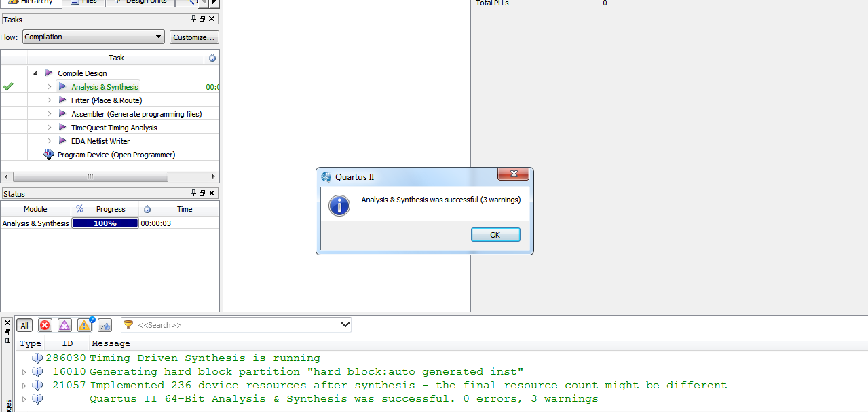Close the Quartus II dialog window
The height and width of the screenshot is (412, 868).
514,174
